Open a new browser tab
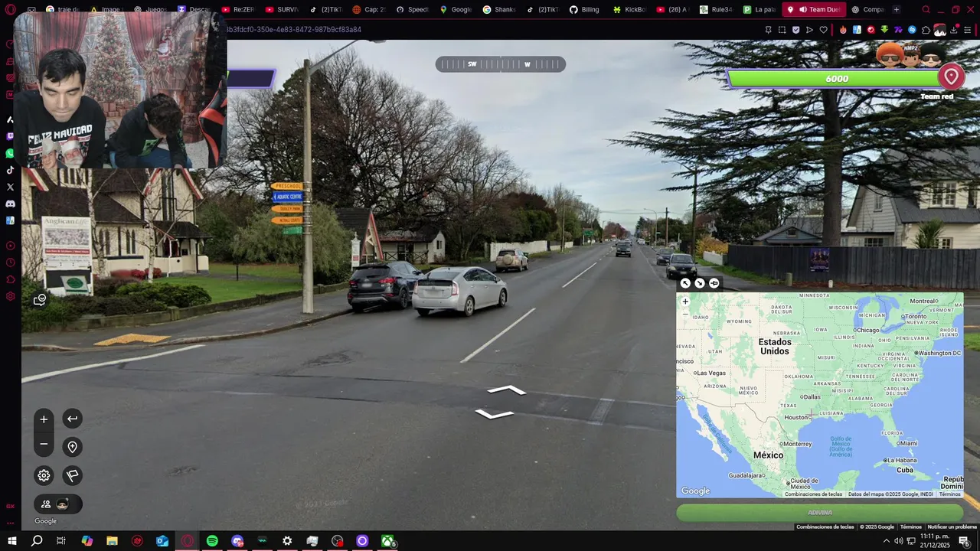980x551 pixels. 897,9
